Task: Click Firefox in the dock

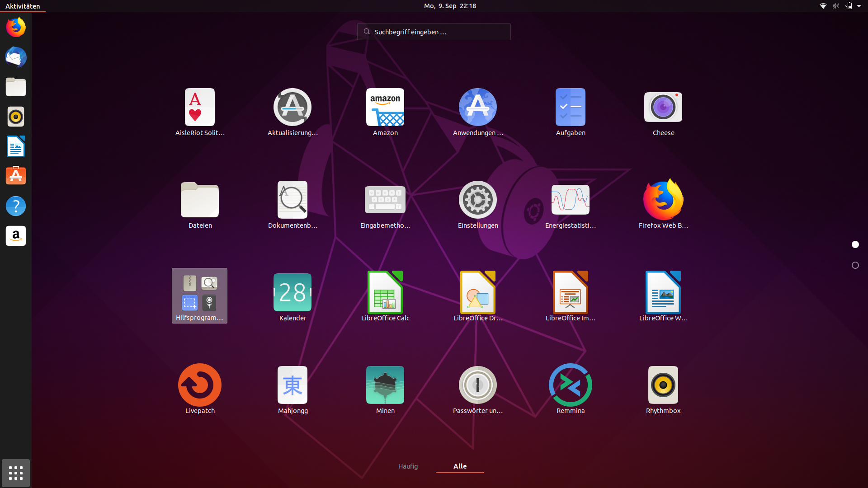Action: tap(16, 28)
